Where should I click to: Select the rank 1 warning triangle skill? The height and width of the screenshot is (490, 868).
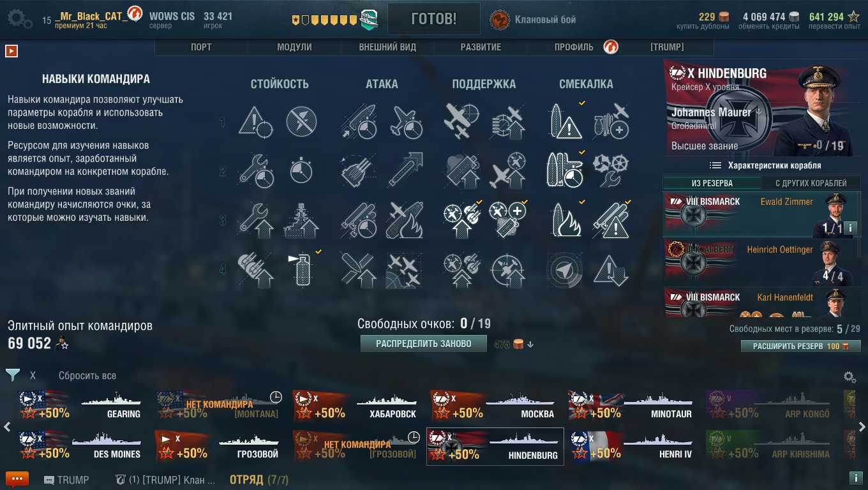click(257, 121)
